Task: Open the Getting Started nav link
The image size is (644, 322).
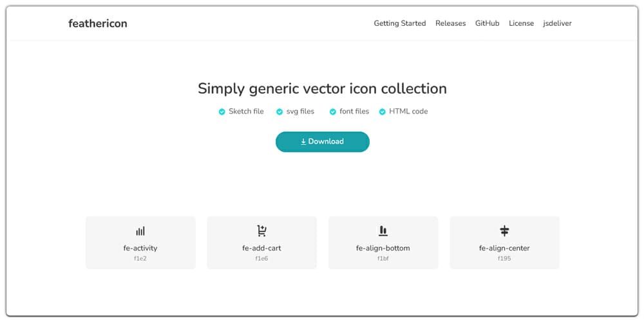Action: click(399, 23)
